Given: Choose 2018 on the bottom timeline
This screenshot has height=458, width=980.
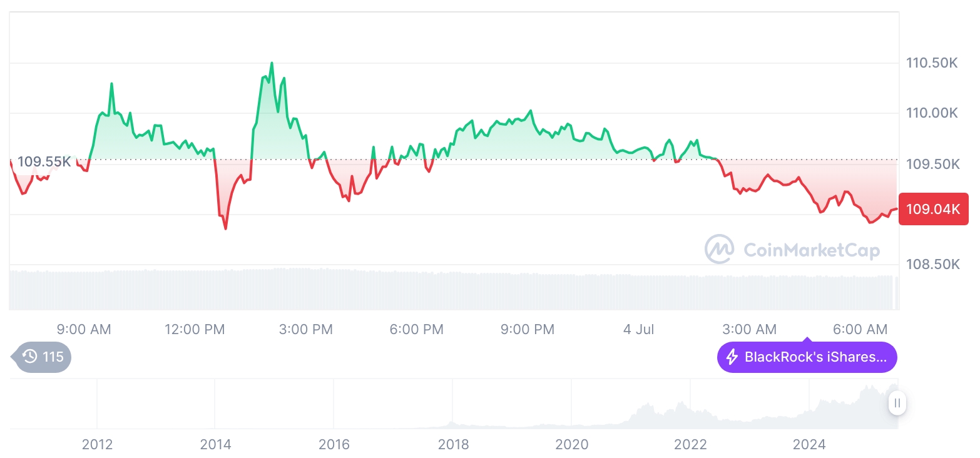Looking at the screenshot, I should [453, 444].
